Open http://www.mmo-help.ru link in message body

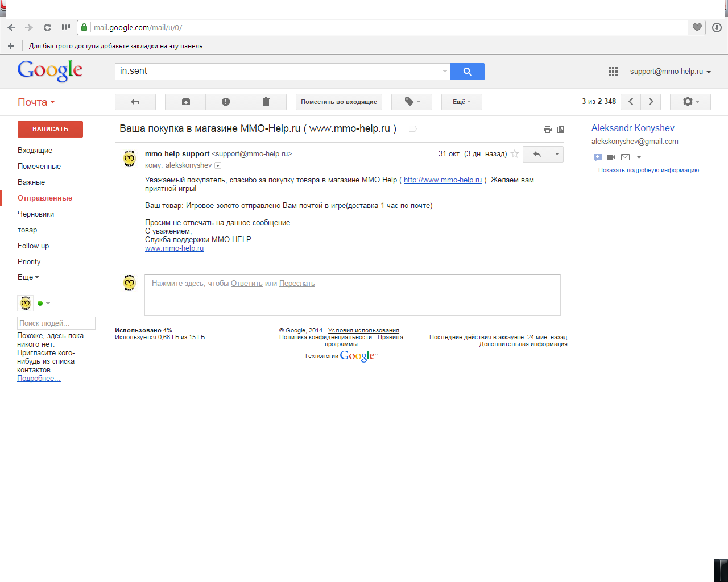(443, 180)
